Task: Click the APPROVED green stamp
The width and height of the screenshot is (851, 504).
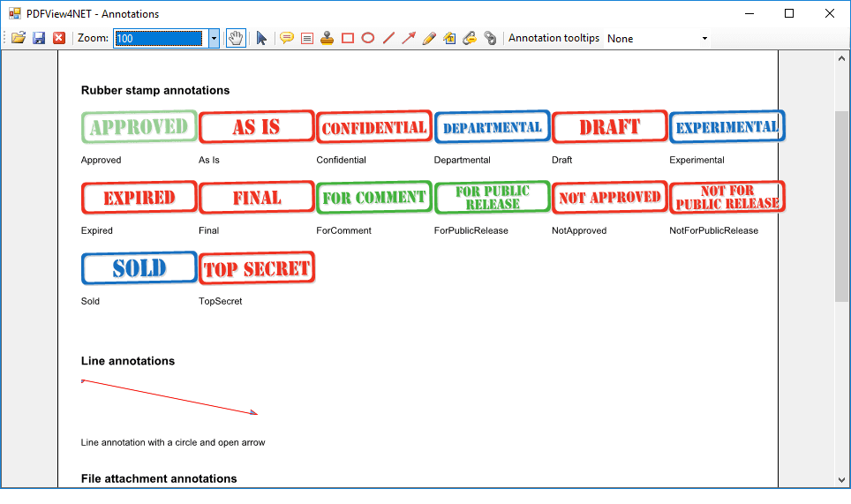Action: (x=139, y=127)
